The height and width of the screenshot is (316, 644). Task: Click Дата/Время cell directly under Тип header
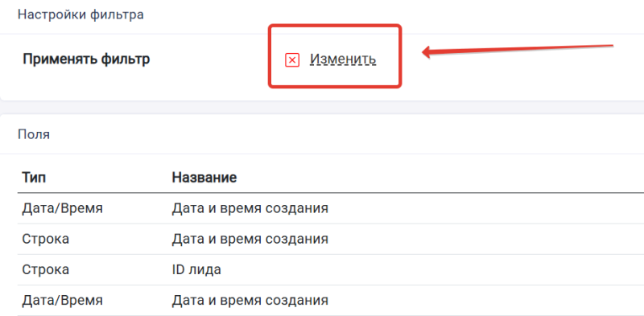(x=62, y=208)
